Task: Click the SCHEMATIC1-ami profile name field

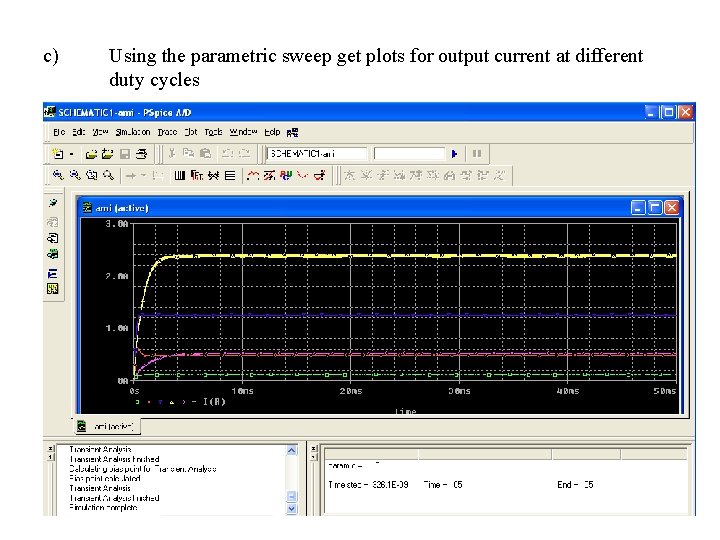Action: pyautogui.click(x=317, y=154)
